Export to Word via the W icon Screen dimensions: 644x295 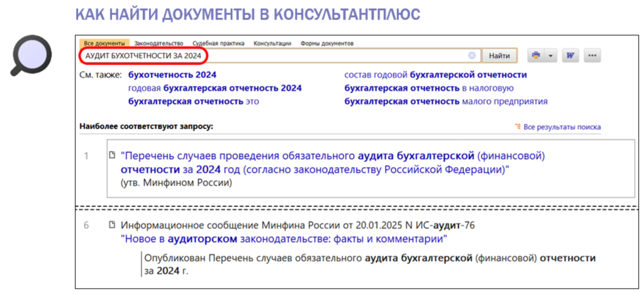point(570,55)
